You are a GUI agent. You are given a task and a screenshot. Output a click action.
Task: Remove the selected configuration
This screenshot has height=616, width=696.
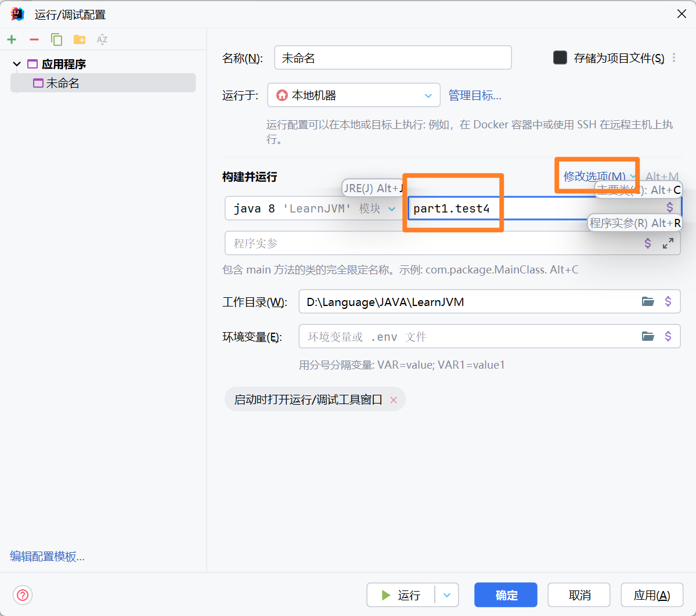(x=34, y=39)
